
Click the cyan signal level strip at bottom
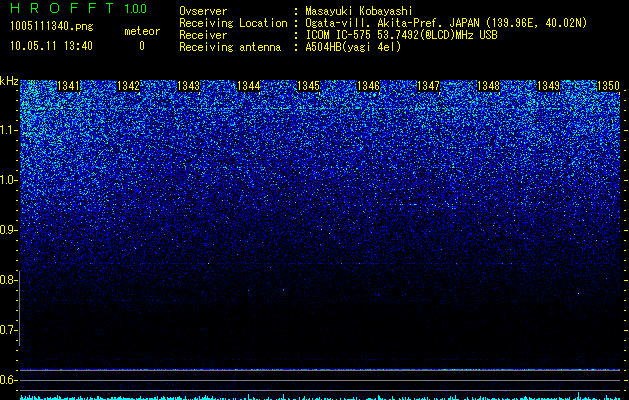[320, 396]
